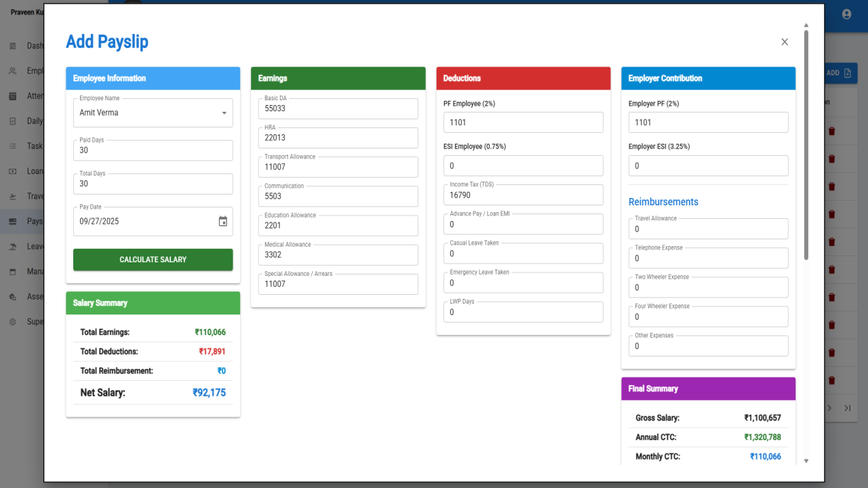The image size is (868, 488).
Task: Click the Loan sidebar icon
Action: pyautogui.click(x=12, y=171)
